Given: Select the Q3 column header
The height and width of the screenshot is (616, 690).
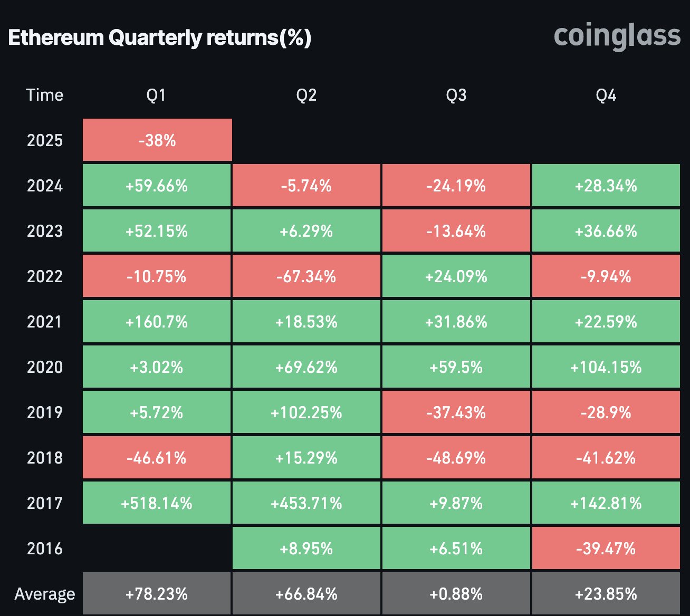Looking at the screenshot, I should click(x=456, y=95).
